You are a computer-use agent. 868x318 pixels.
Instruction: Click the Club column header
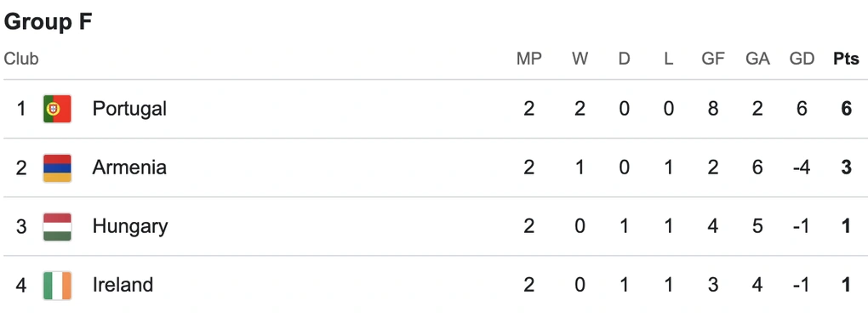click(x=21, y=59)
